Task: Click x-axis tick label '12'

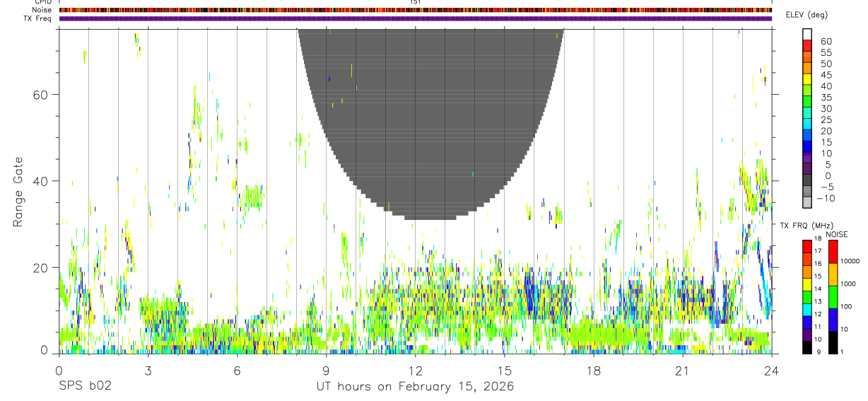Action: [x=416, y=371]
